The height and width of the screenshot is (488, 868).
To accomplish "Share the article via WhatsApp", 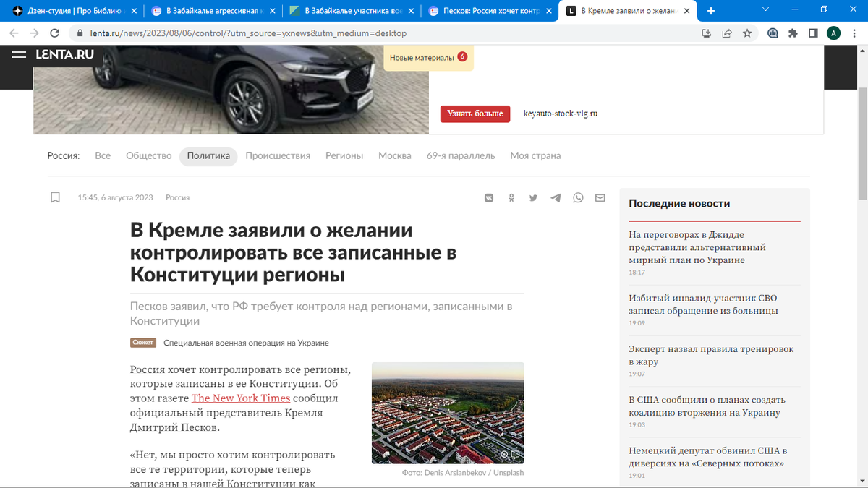I will [578, 197].
